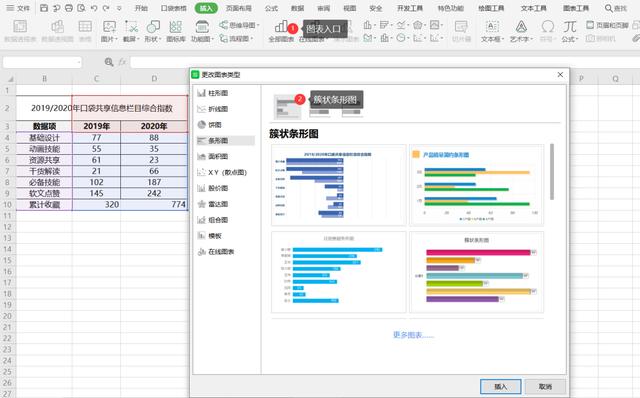Click the 符号 symbol omega icon

click(x=547, y=31)
